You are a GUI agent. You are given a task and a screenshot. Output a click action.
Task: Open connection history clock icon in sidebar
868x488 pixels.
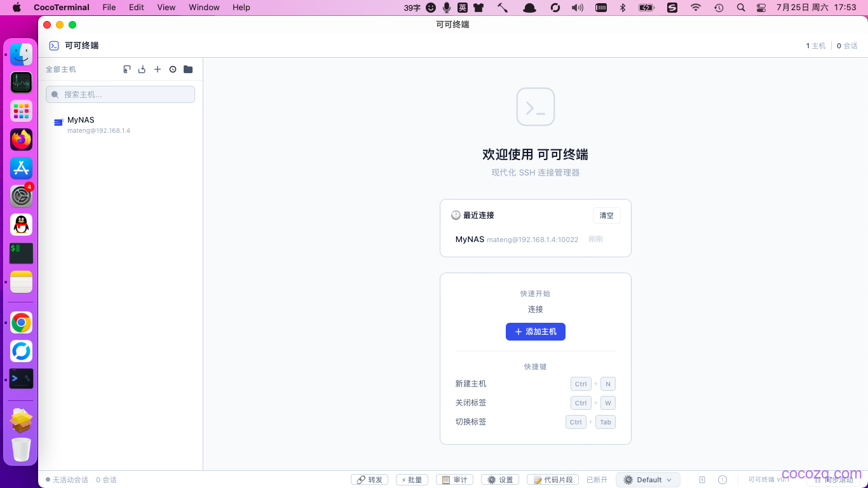173,69
